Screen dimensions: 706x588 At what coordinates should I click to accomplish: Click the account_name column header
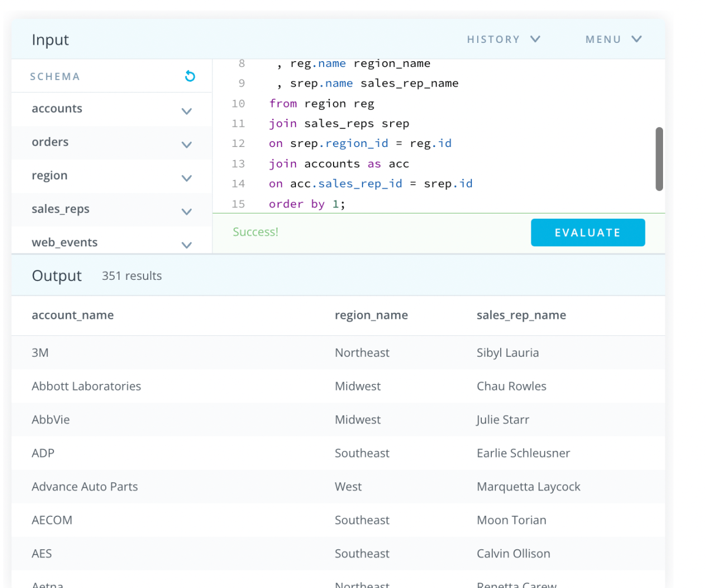[73, 315]
